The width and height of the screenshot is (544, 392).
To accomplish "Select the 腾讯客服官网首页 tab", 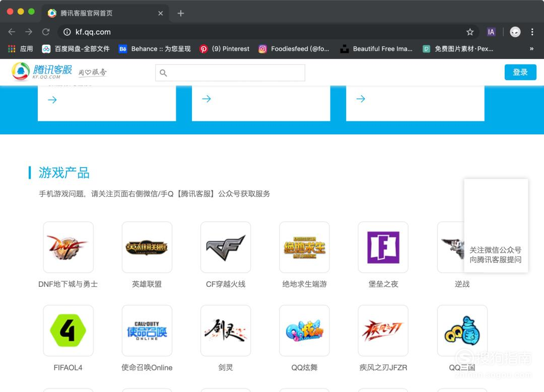I will point(105,13).
